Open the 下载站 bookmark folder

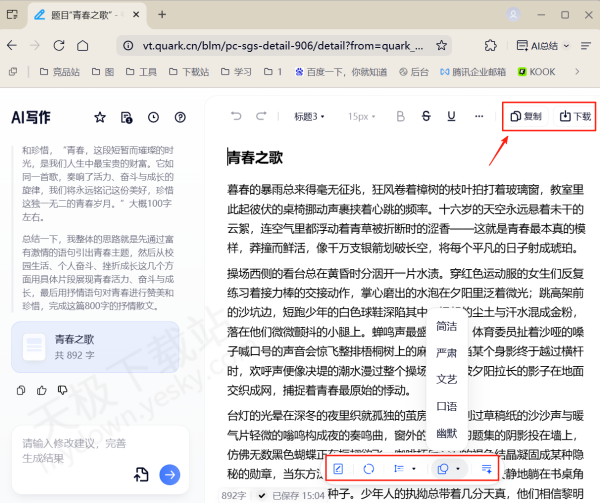[x=189, y=72]
